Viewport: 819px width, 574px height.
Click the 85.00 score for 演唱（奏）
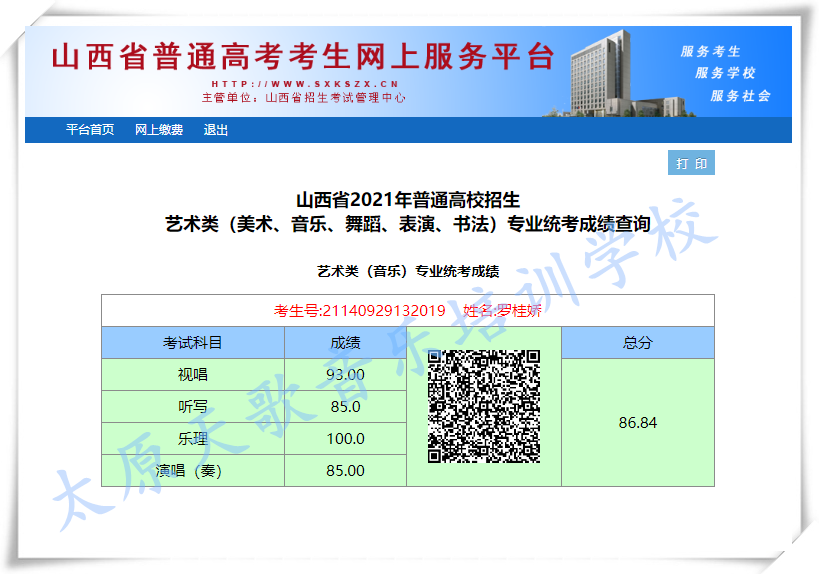(x=345, y=471)
